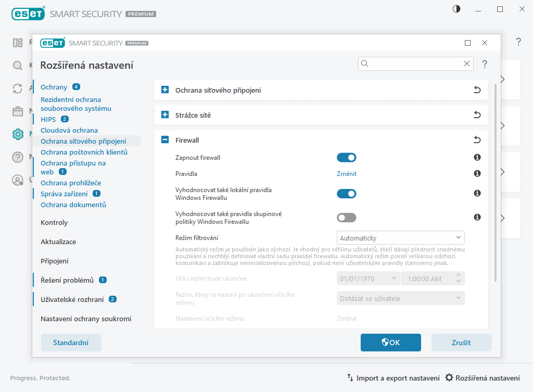The image size is (533, 392).
Task: Open the Aktualizace settings category
Action: coord(58,242)
